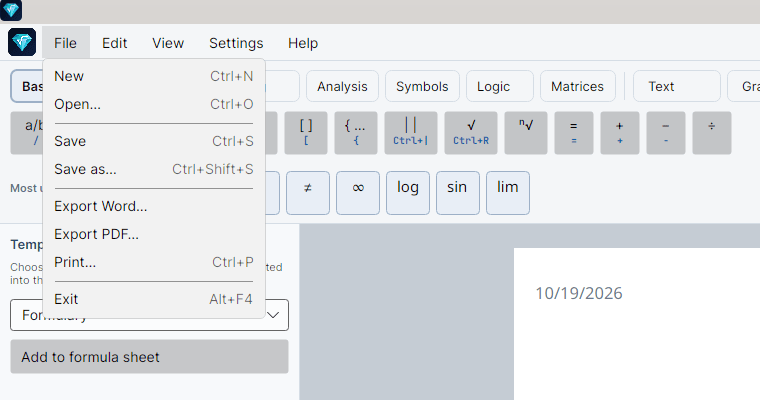Insert infinity symbol

(358, 192)
